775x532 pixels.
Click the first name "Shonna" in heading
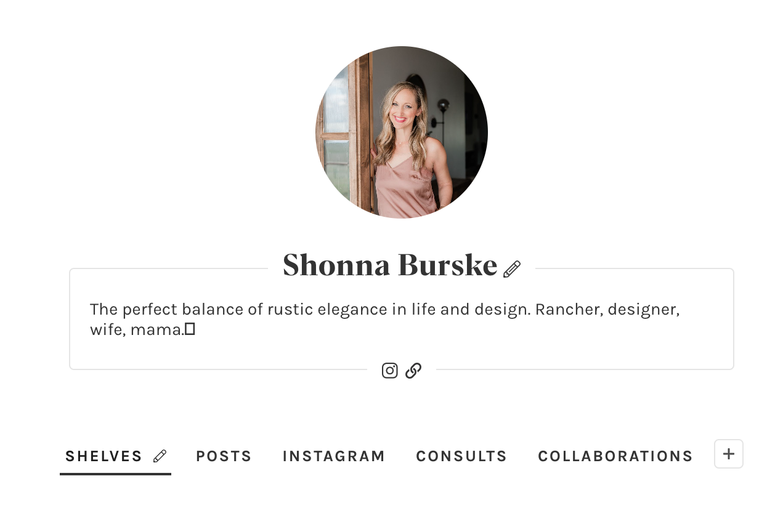coord(336,265)
